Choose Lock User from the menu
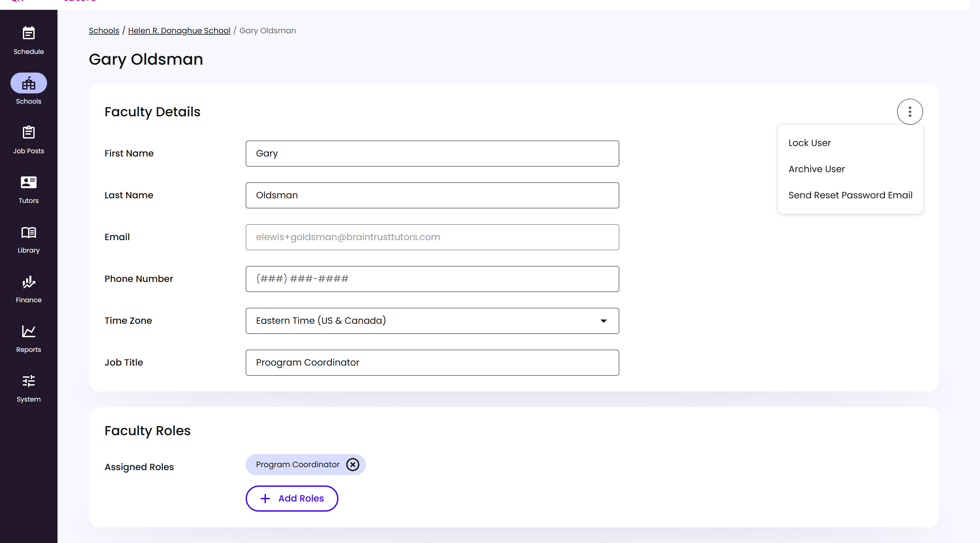The height and width of the screenshot is (543, 980). (x=809, y=143)
